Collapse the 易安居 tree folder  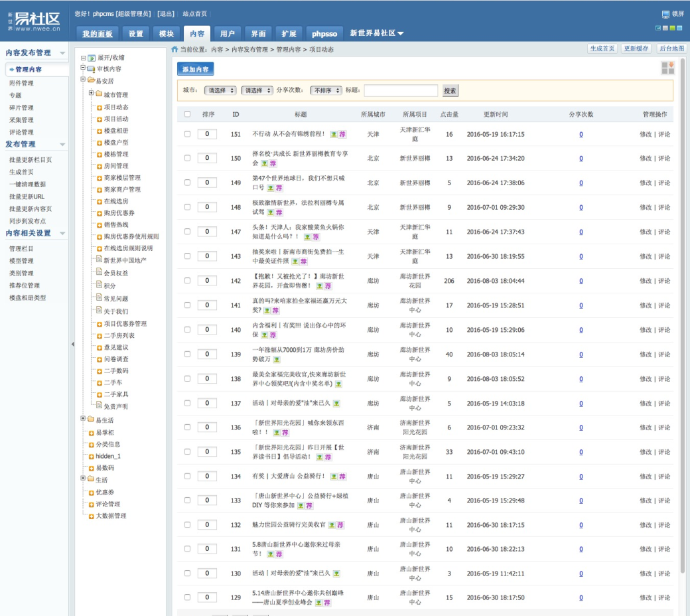pos(83,79)
